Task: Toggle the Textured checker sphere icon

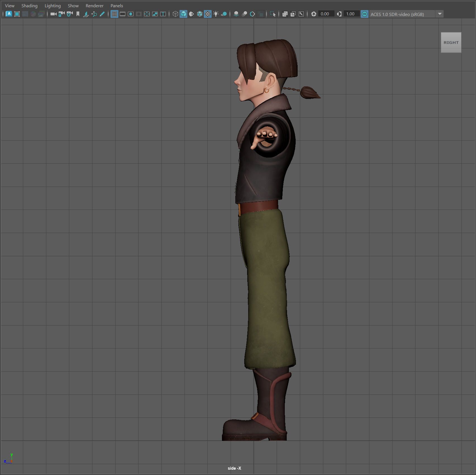Action: (x=208, y=14)
